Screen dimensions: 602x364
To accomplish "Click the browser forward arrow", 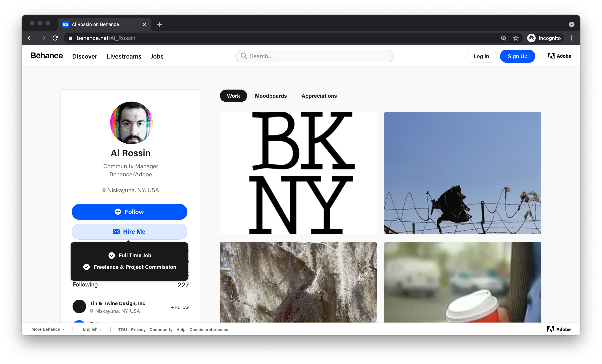I will 43,38.
